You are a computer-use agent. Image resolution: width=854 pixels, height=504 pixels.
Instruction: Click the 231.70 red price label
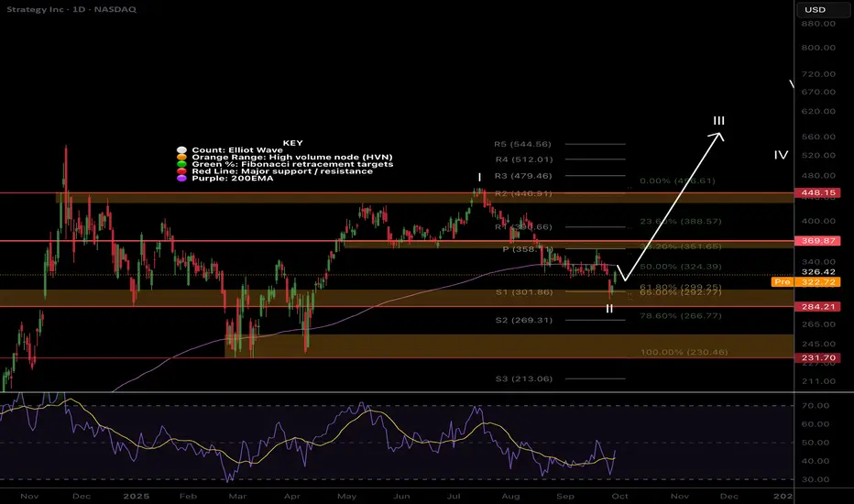(815, 358)
